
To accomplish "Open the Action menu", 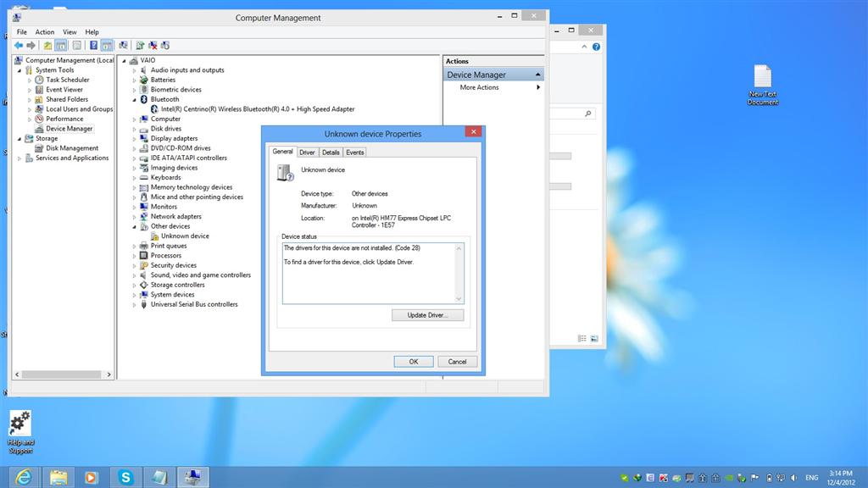I will [x=45, y=32].
